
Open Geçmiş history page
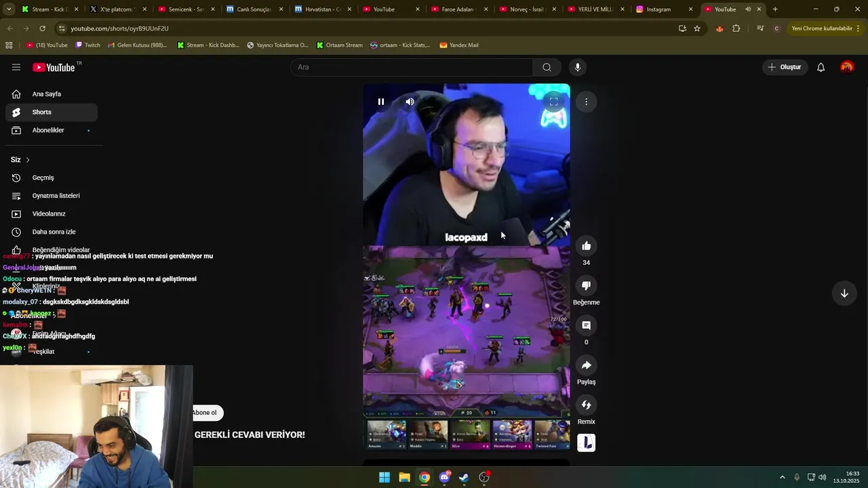click(52, 178)
